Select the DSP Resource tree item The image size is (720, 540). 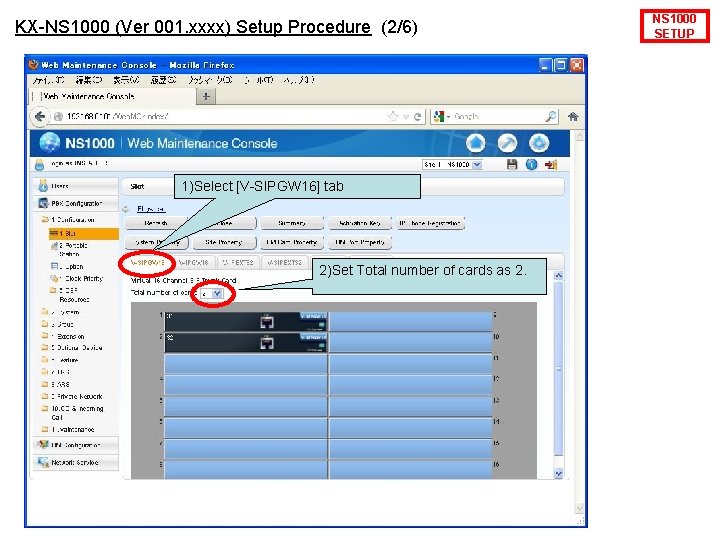point(69,295)
